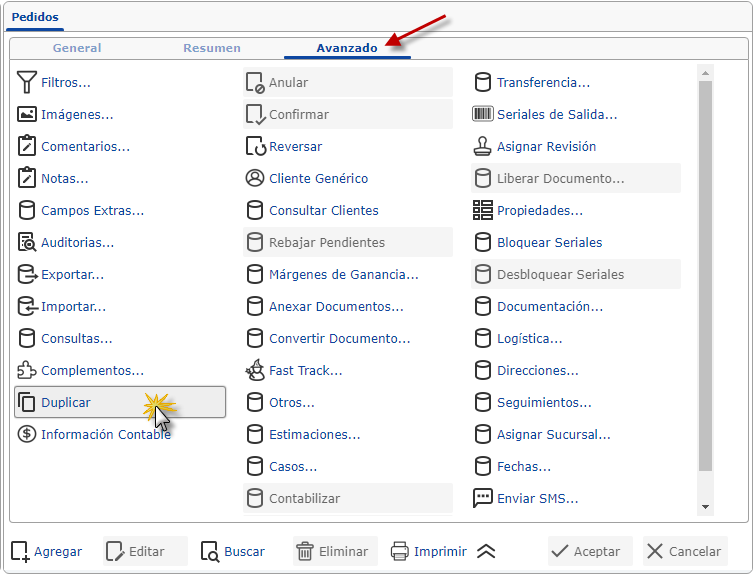756x574 pixels.
Task: Switch to the General tab
Action: point(77,48)
